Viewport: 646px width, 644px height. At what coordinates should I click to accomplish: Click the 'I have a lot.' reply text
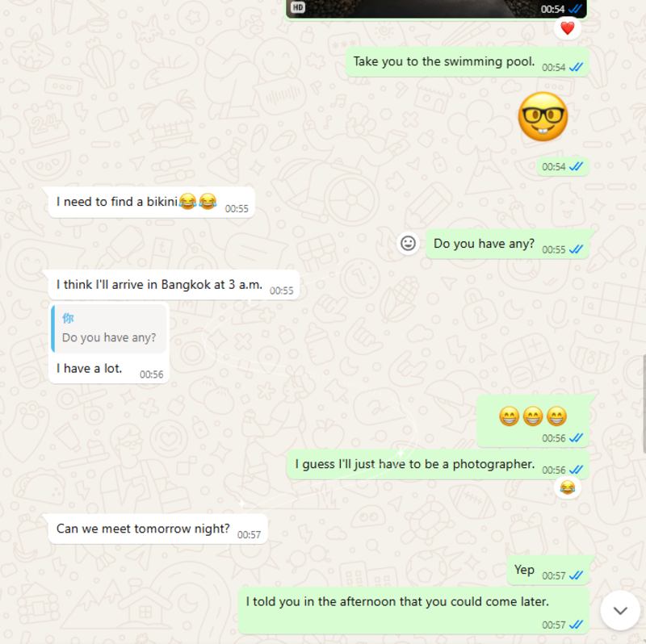[89, 369]
